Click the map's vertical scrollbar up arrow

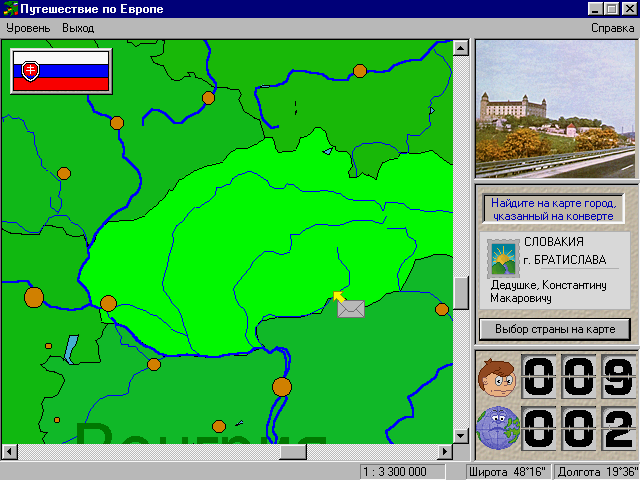coord(461,48)
